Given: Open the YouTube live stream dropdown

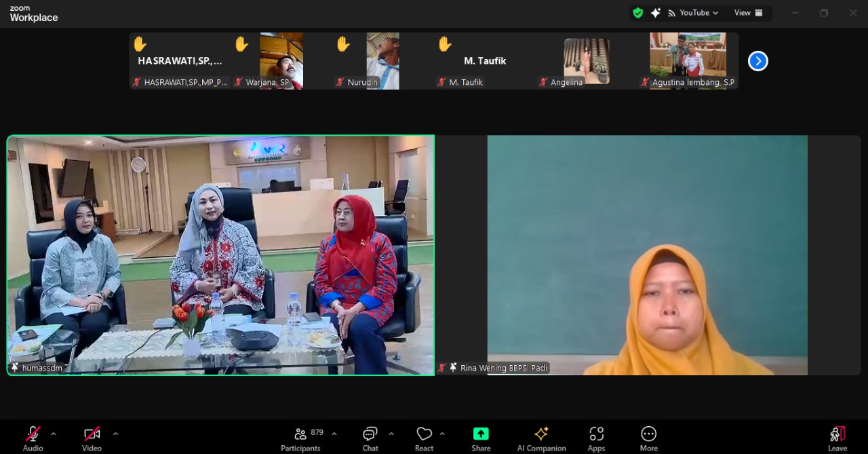Looking at the screenshot, I should pyautogui.click(x=694, y=13).
